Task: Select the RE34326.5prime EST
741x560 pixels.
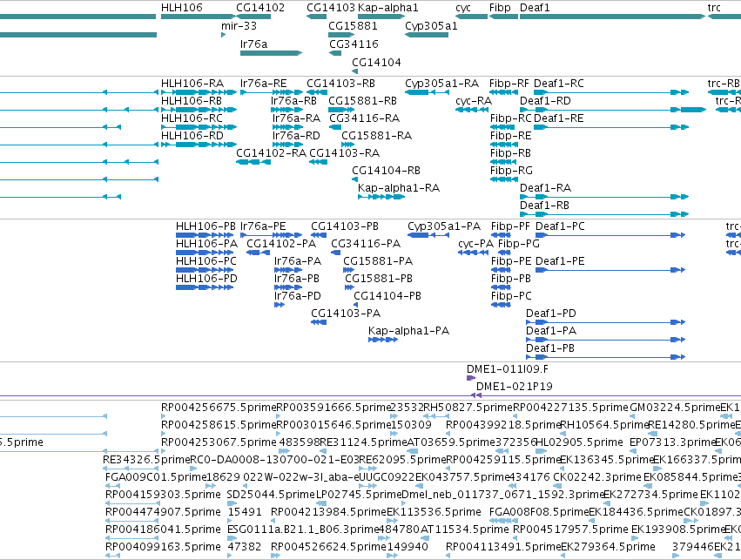Action: pyautogui.click(x=131, y=469)
